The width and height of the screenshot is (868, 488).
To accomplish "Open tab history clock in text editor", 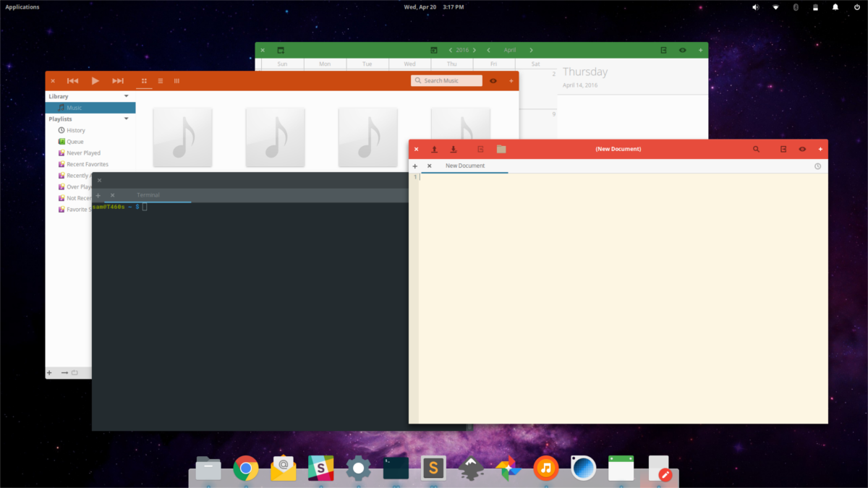I will point(817,166).
